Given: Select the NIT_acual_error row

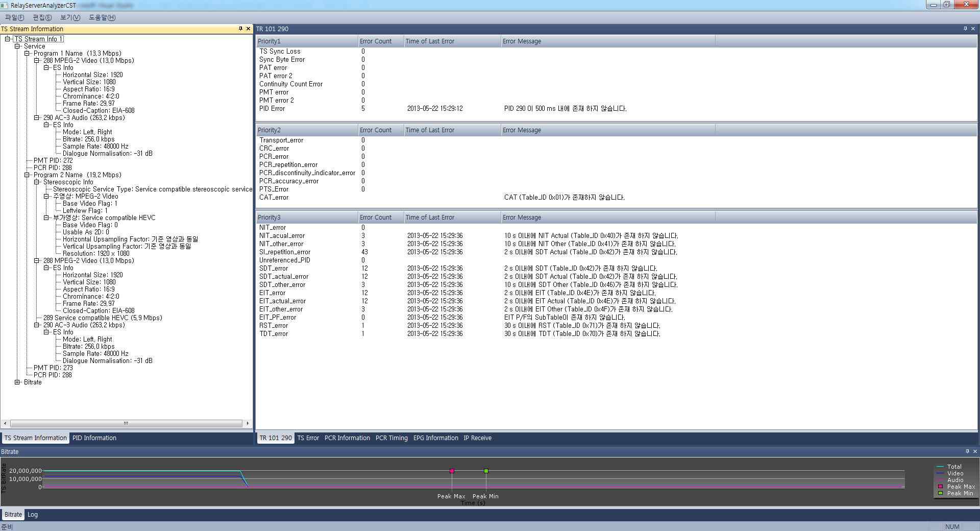Looking at the screenshot, I should point(617,236).
